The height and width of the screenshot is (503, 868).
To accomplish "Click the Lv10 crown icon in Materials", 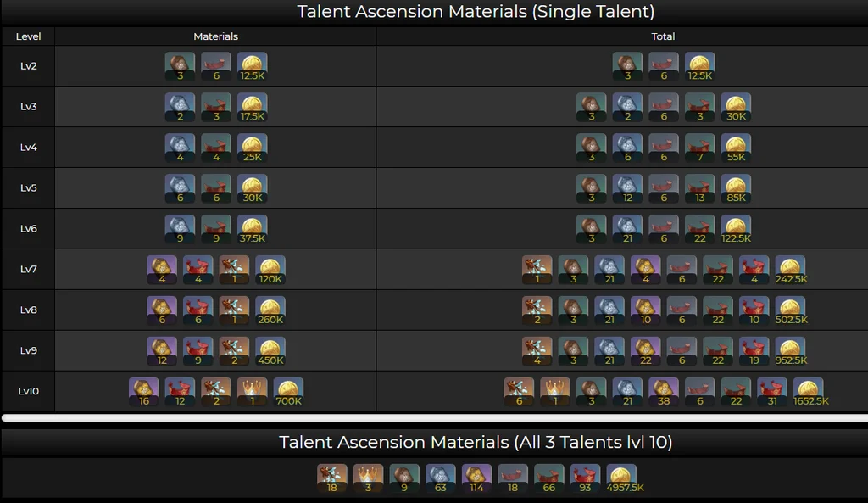I will [x=253, y=392].
